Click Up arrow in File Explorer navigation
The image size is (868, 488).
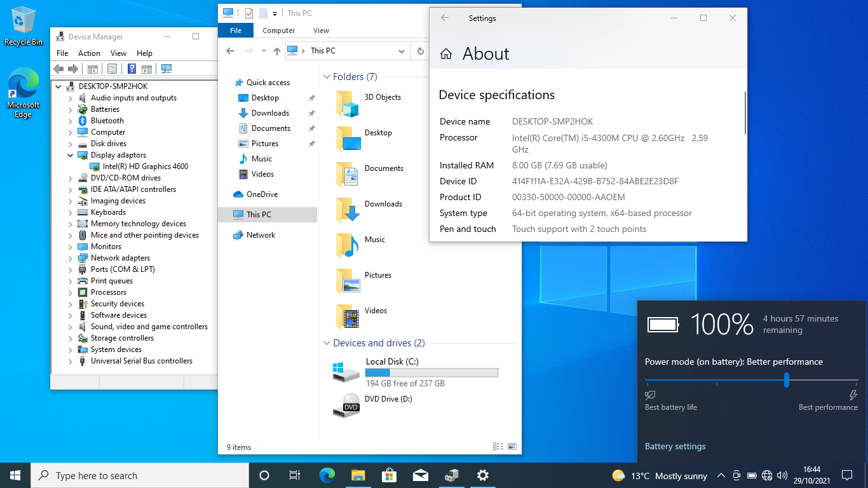(x=277, y=51)
